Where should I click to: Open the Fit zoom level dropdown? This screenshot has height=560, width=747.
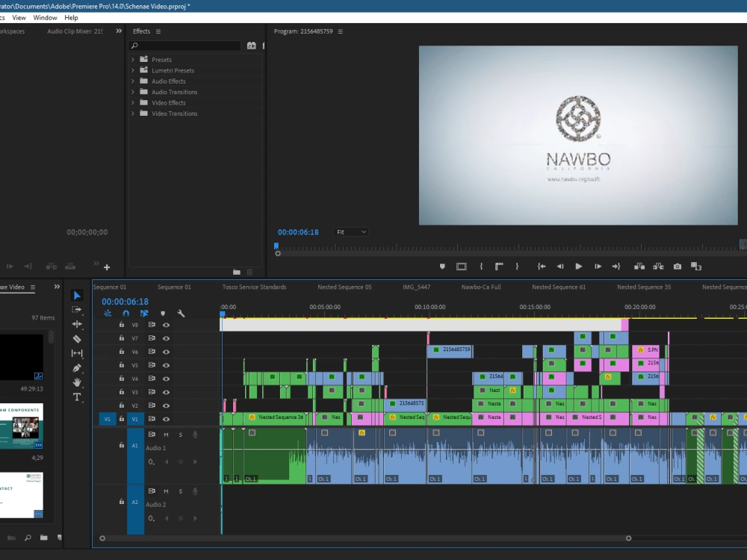tap(352, 232)
